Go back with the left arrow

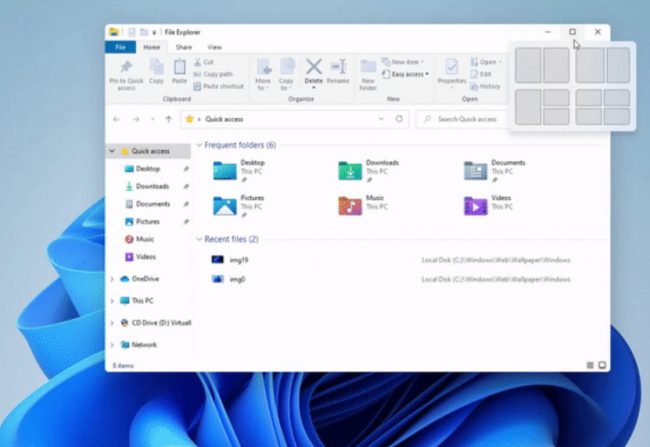point(116,119)
